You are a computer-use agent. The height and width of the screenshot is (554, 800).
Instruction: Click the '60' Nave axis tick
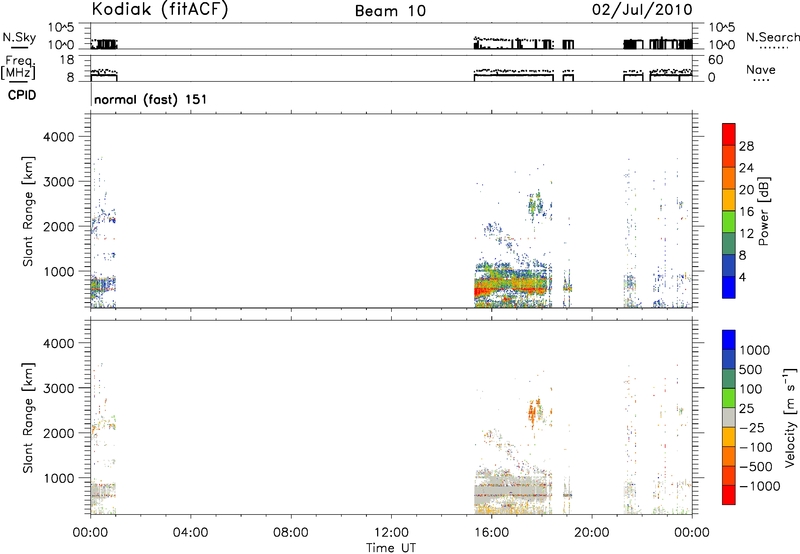[x=715, y=60]
